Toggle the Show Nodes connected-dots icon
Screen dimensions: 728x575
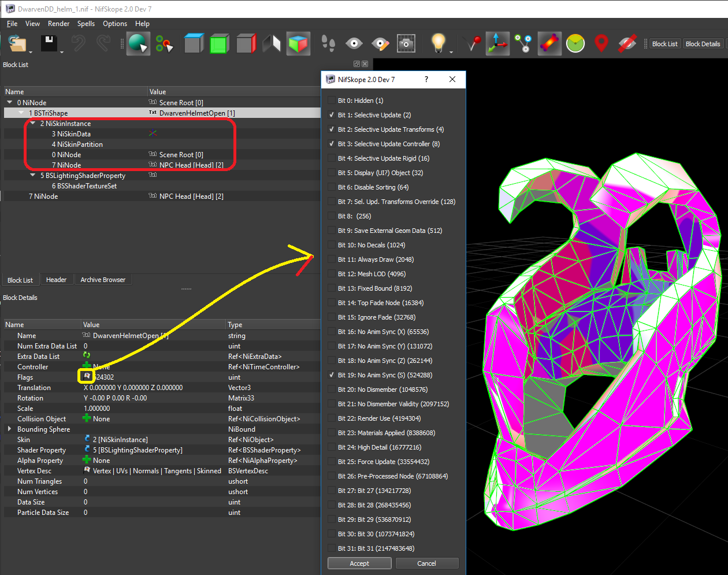tap(523, 44)
